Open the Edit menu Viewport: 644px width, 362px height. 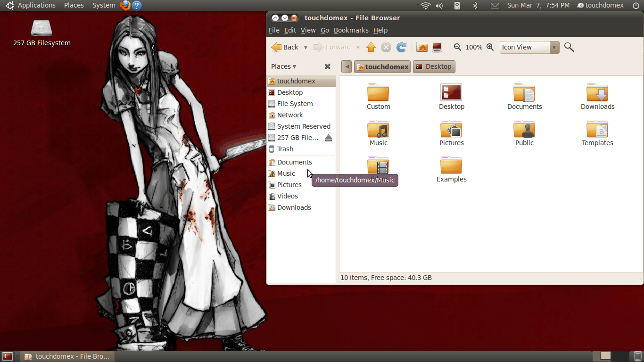(x=290, y=30)
